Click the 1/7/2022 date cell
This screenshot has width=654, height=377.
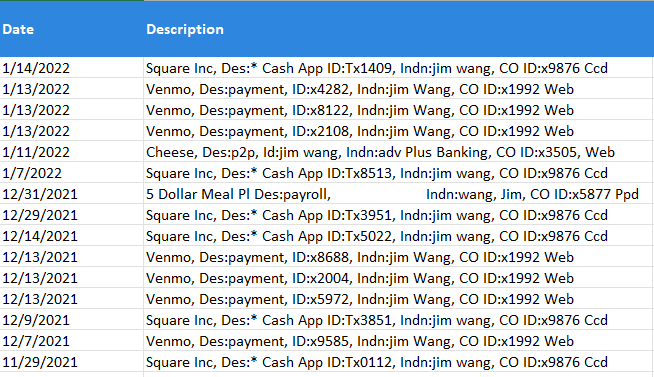71,173
